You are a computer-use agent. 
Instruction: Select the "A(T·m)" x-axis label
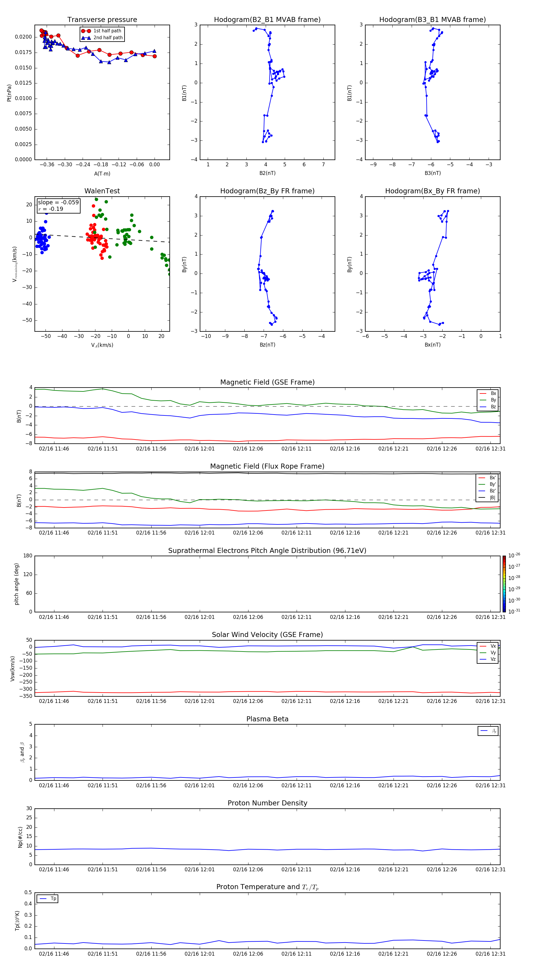point(102,173)
